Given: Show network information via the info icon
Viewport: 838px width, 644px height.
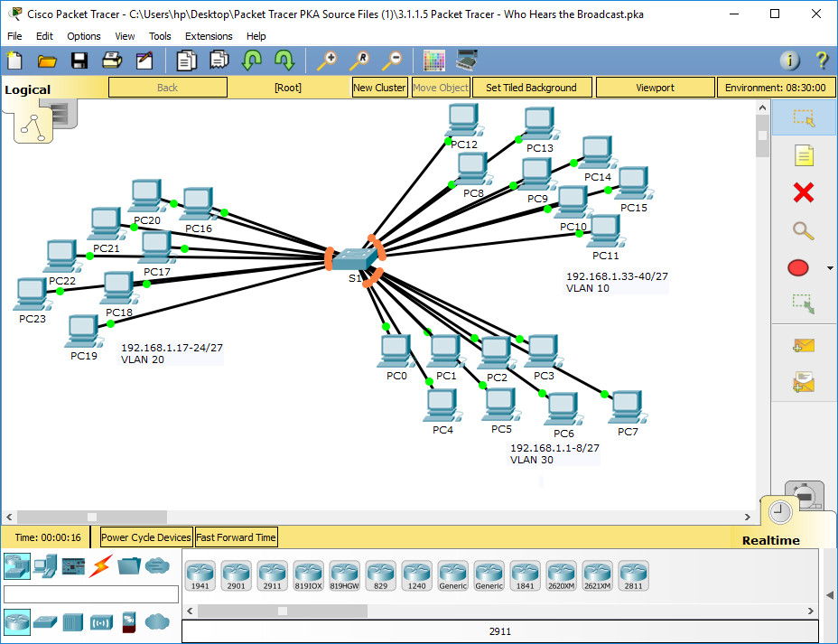Looking at the screenshot, I should (789, 61).
